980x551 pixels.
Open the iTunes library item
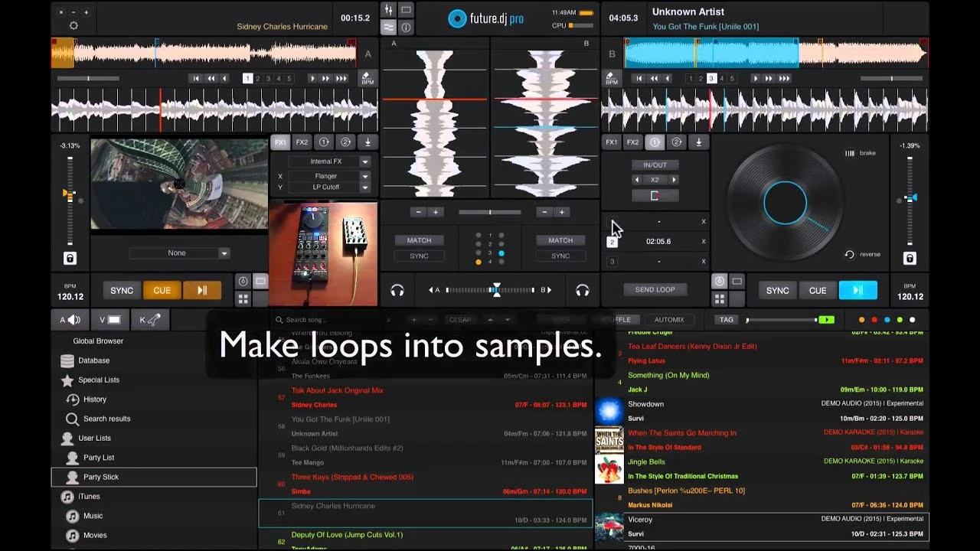point(89,497)
